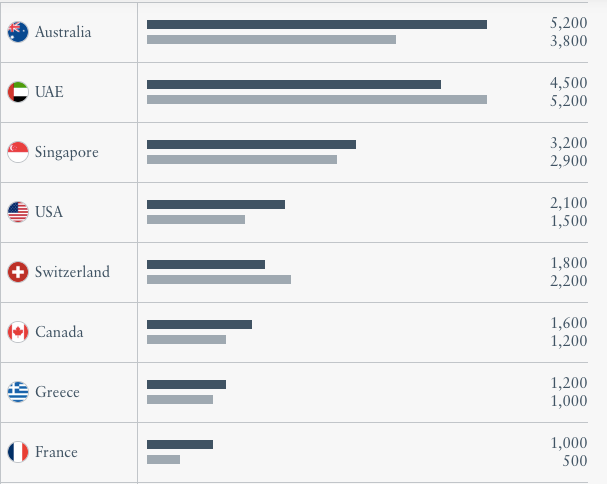Click the USA flag icon

pyautogui.click(x=18, y=212)
